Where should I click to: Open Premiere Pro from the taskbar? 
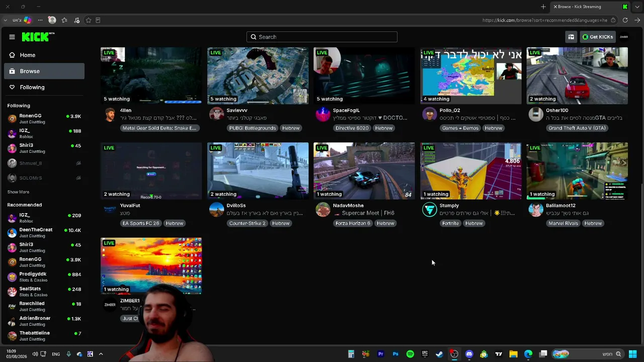[x=381, y=354]
